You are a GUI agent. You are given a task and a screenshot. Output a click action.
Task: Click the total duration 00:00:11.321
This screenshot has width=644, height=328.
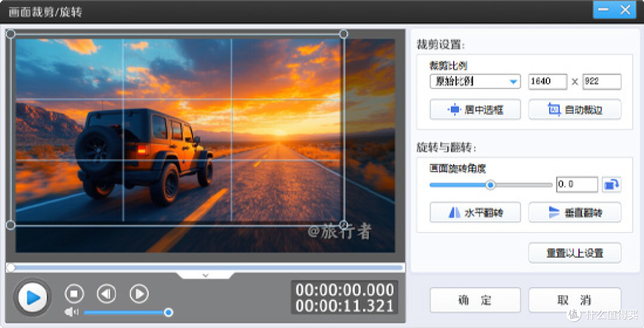(x=345, y=306)
